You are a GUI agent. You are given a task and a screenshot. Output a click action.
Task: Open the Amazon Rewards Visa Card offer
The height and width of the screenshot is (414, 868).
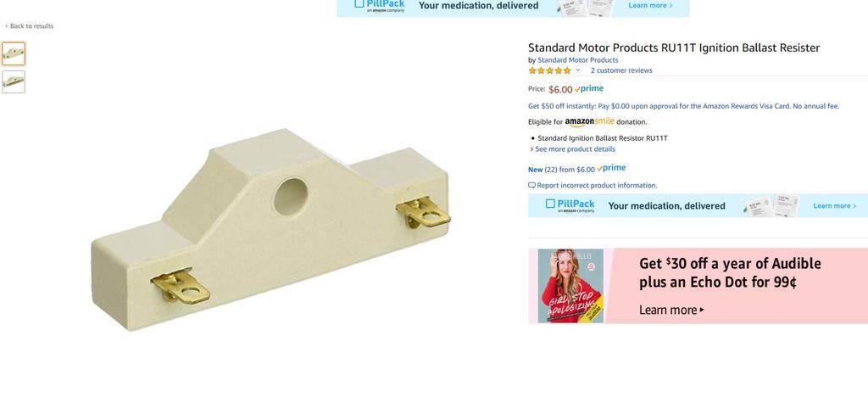(683, 106)
